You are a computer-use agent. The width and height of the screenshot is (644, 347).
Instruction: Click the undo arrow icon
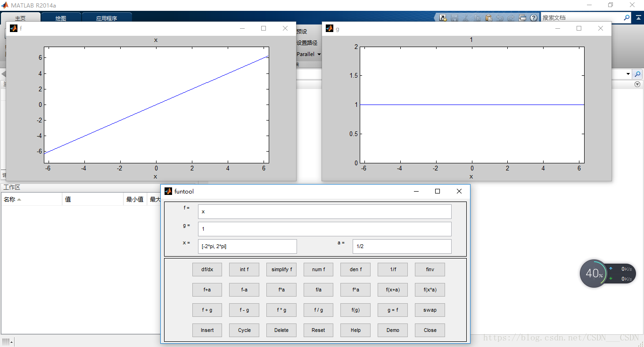[x=500, y=18]
